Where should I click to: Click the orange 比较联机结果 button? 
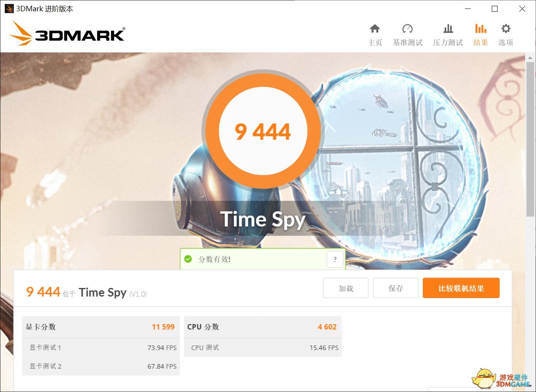click(x=461, y=288)
